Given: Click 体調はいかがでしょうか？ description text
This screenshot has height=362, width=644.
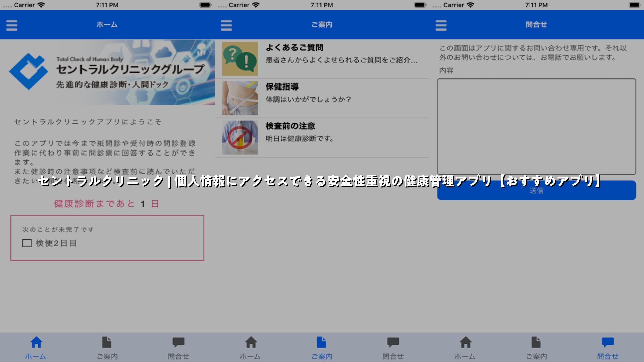Looking at the screenshot, I should 308,99.
